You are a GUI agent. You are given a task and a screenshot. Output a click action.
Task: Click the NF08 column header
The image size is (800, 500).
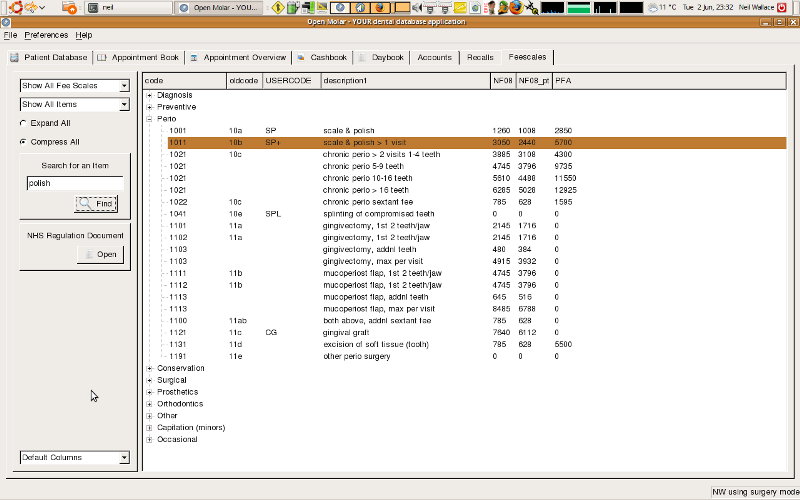(503, 81)
